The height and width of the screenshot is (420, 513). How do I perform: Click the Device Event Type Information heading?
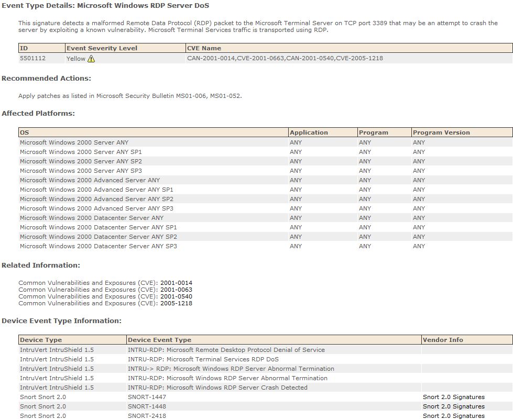pos(61,321)
